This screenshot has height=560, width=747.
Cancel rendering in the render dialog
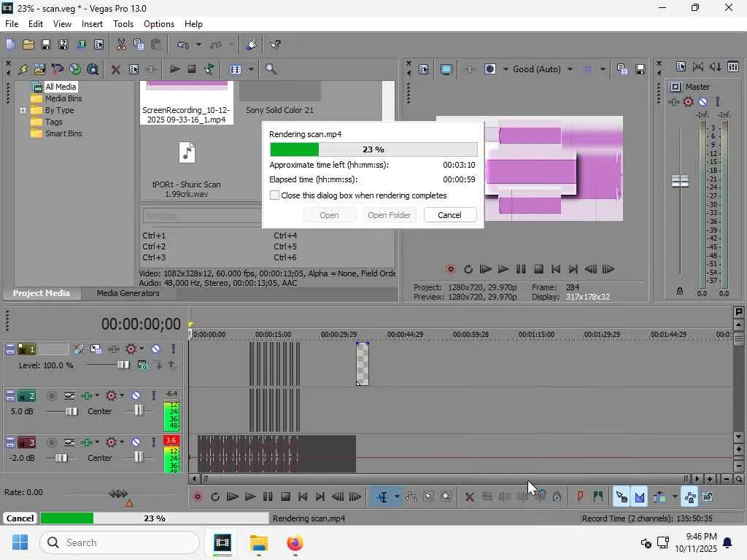[x=449, y=215]
